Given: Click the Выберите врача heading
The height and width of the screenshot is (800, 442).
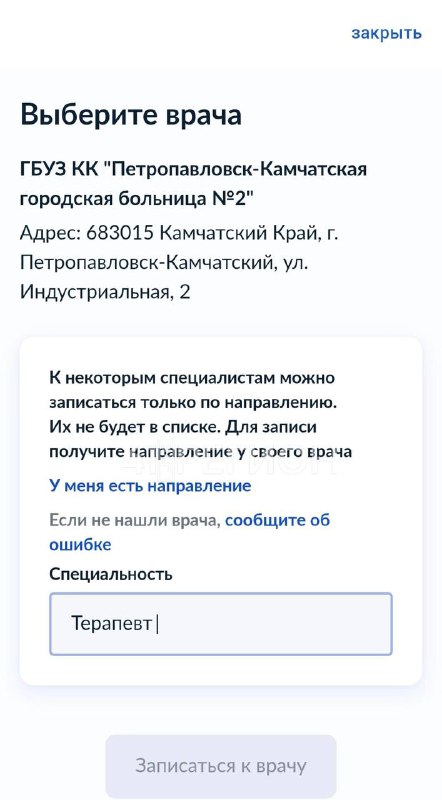Looking at the screenshot, I should [131, 115].
